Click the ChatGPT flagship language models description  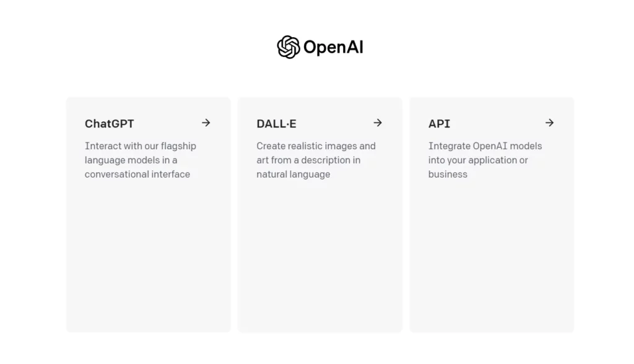point(141,160)
